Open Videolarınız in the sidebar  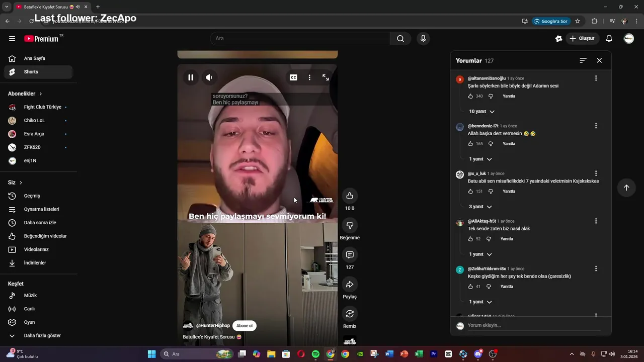coord(38,249)
